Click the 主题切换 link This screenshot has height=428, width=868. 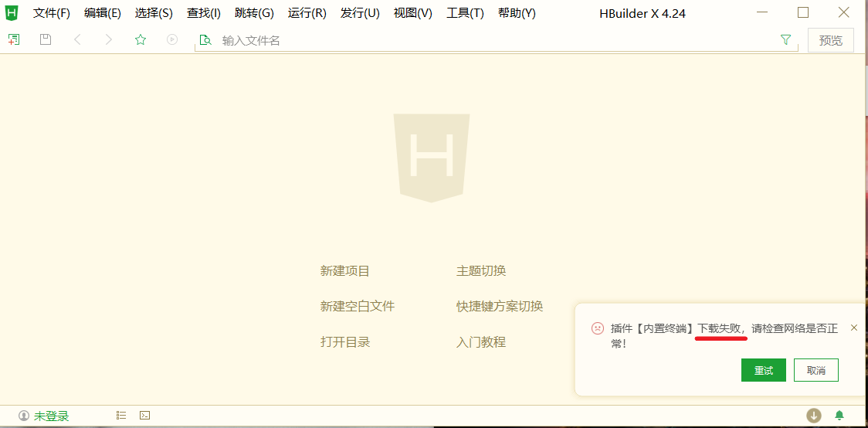click(481, 270)
